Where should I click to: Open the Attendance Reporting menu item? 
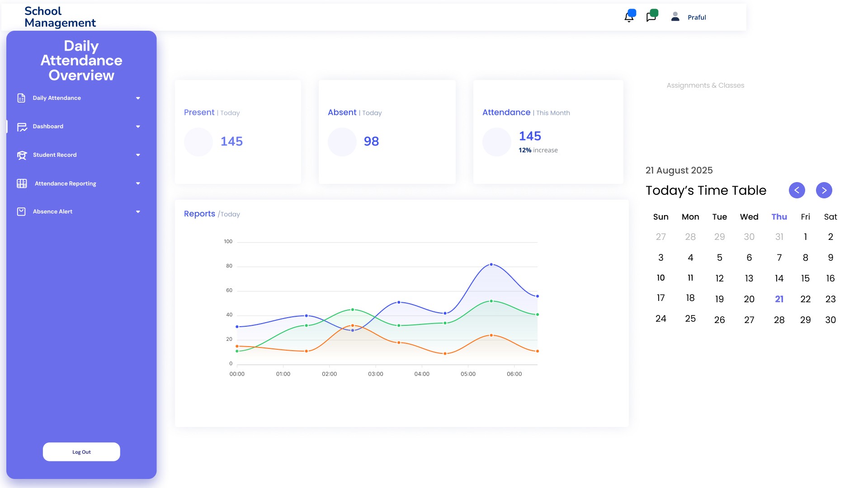[x=66, y=183]
